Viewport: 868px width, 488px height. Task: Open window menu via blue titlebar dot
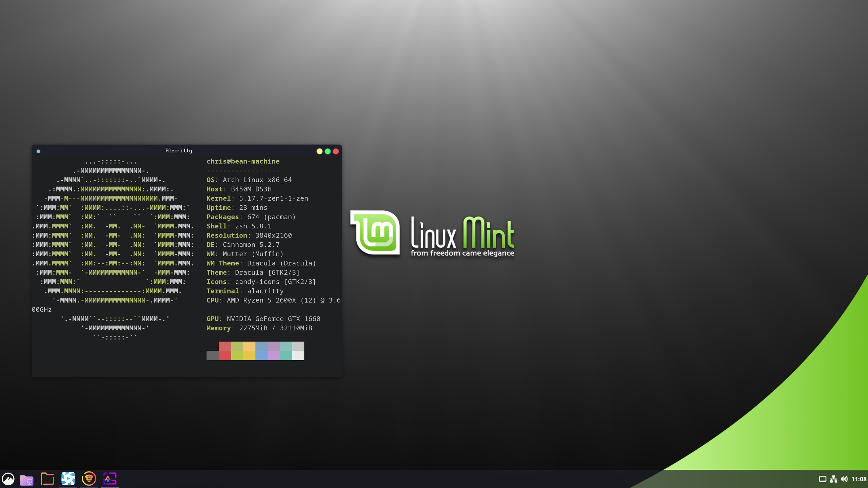point(38,151)
